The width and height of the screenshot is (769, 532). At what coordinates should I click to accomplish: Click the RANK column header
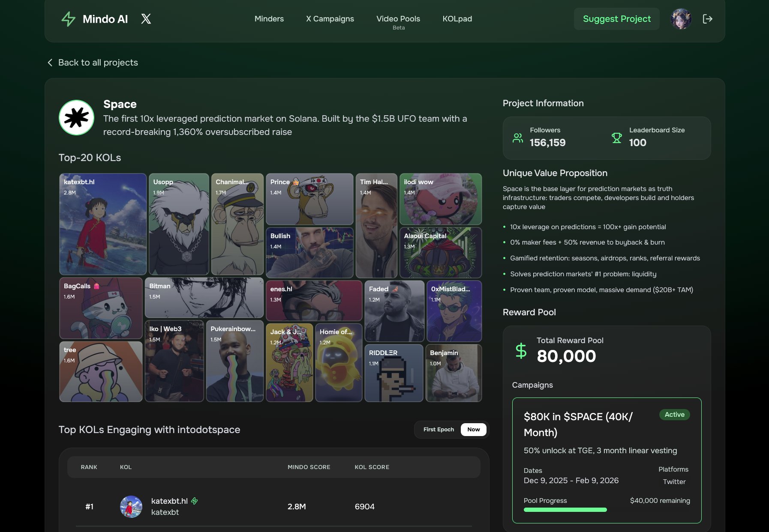(x=89, y=467)
